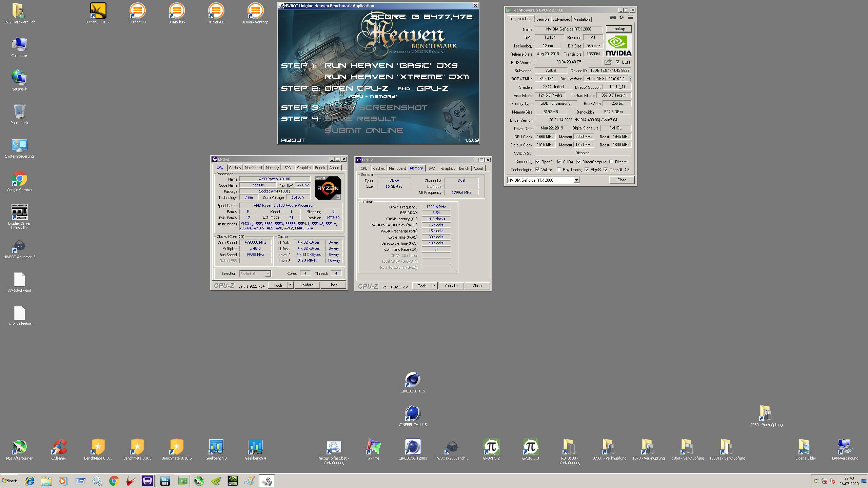Click Run Heaven "Basic" DX9

coord(391,65)
